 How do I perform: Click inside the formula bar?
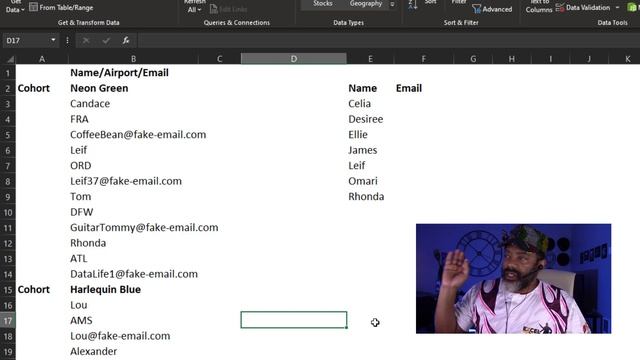(x=388, y=40)
